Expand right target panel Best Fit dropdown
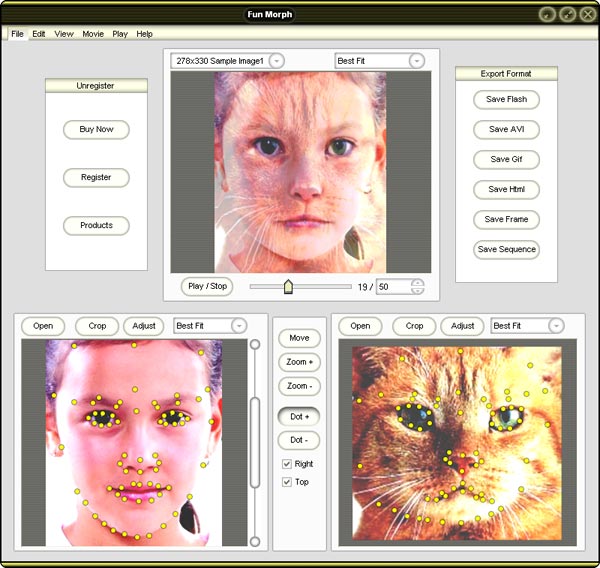 coord(556,326)
